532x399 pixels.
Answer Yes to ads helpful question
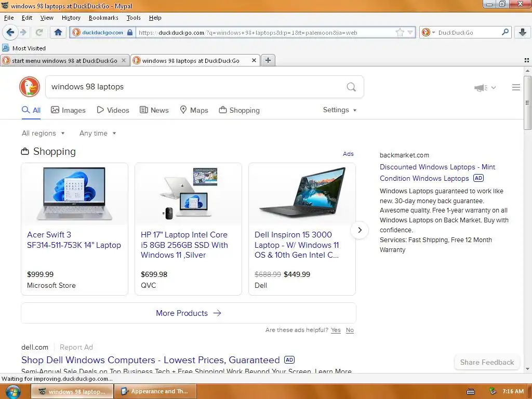pos(336,330)
